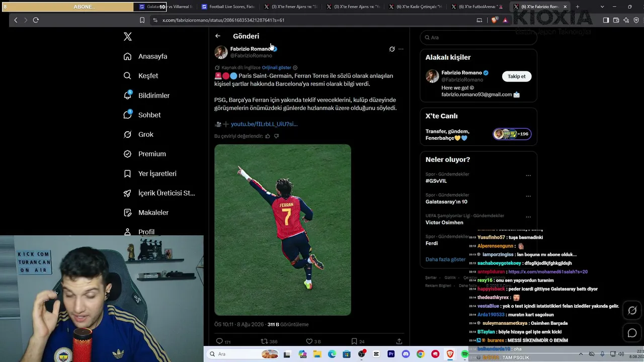Image resolution: width=644 pixels, height=362 pixels.
Task: Open more options for Victor Osimhen trend
Action: pos(528,217)
